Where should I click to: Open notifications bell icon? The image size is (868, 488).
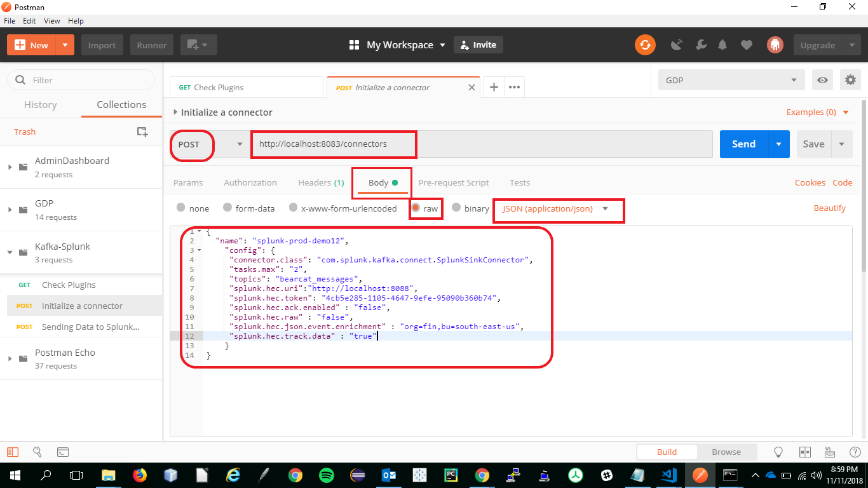pyautogui.click(x=723, y=45)
